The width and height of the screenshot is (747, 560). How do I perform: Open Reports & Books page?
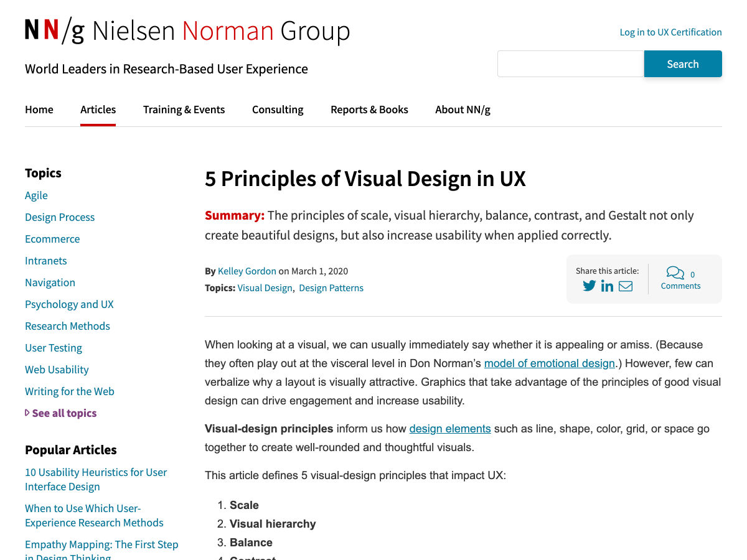click(x=369, y=110)
